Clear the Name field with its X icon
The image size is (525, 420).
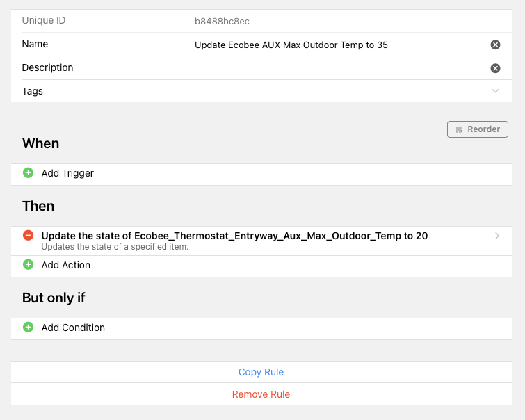[x=495, y=45]
